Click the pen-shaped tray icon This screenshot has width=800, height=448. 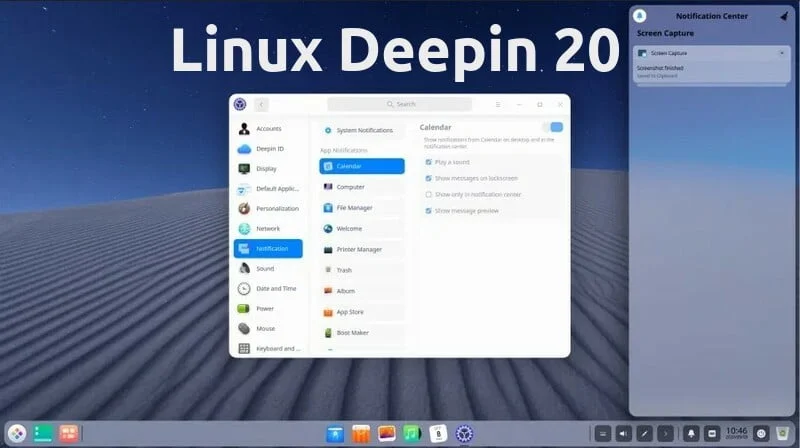(x=644, y=434)
